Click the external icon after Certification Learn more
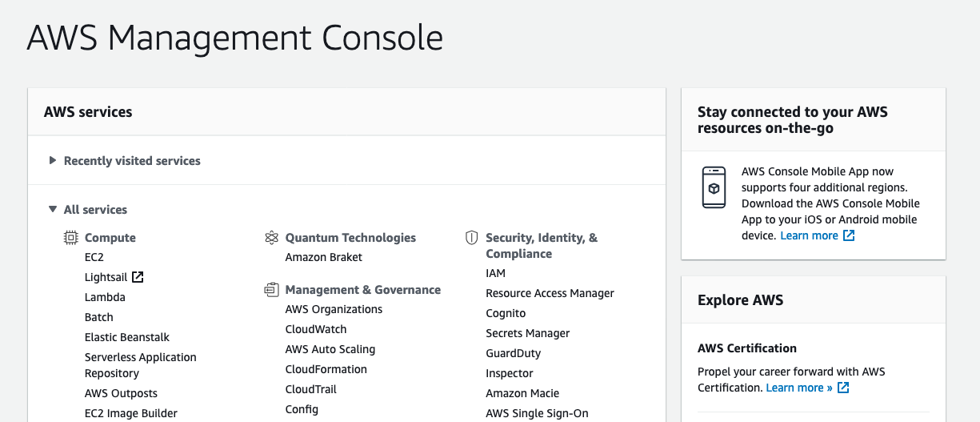This screenshot has width=980, height=422. [843, 388]
